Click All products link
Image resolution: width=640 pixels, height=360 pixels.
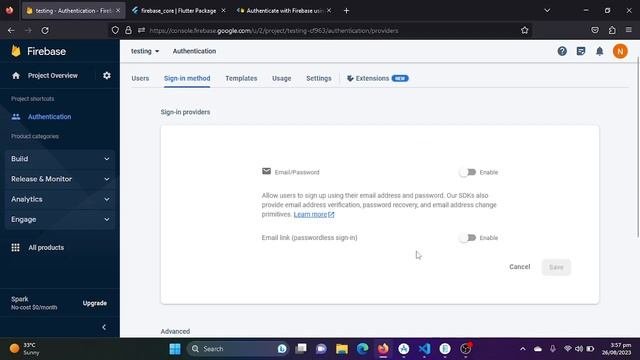[x=46, y=247]
